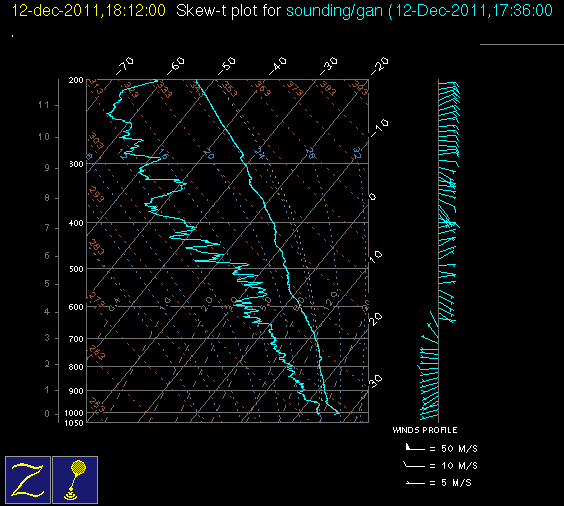Click the '6' km altitude tick label

click(x=47, y=256)
